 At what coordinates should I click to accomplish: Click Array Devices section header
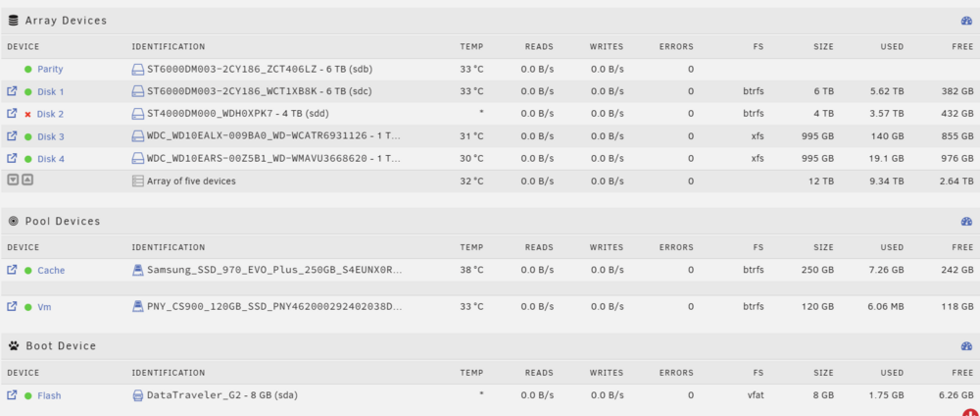[66, 21]
